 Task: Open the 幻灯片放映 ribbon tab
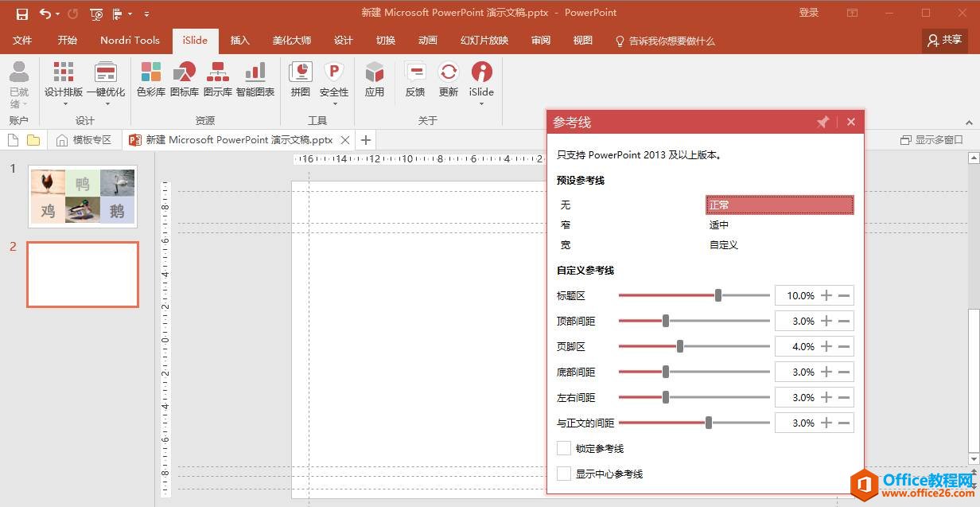[x=483, y=41]
